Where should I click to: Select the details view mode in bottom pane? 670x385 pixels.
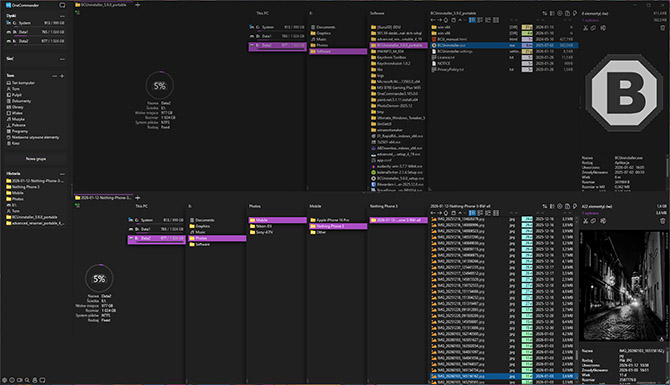point(472,213)
